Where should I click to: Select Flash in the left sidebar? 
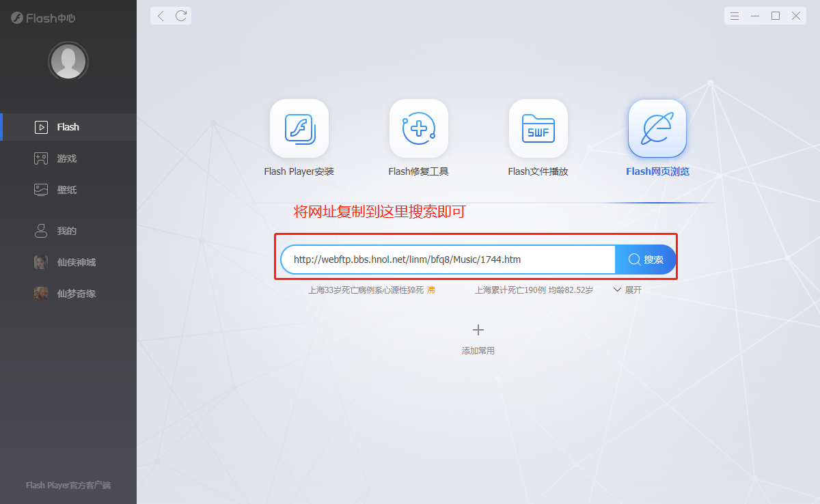point(68,127)
